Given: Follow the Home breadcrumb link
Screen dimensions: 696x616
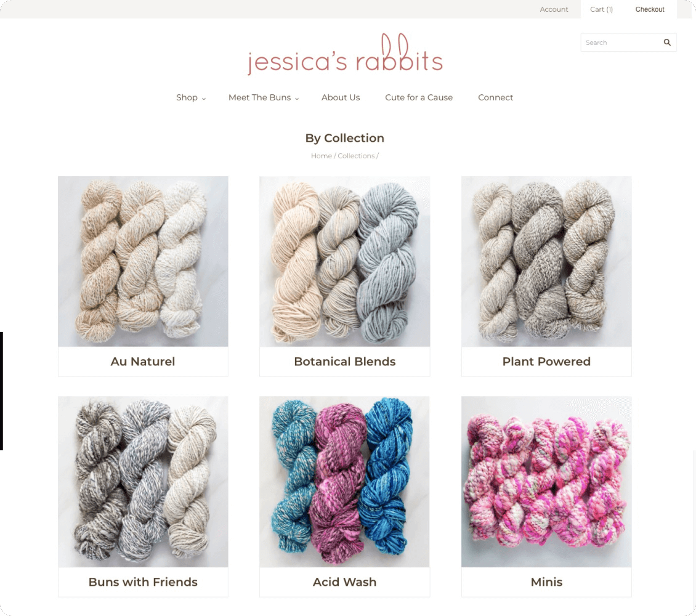Looking at the screenshot, I should (x=322, y=156).
